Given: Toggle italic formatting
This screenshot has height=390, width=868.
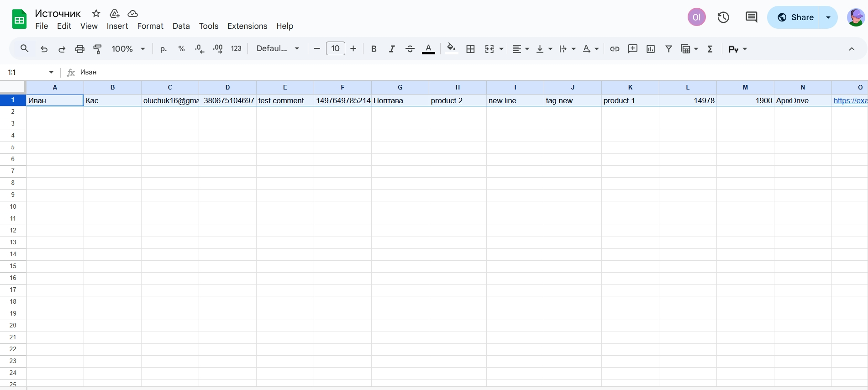Looking at the screenshot, I should [x=391, y=49].
